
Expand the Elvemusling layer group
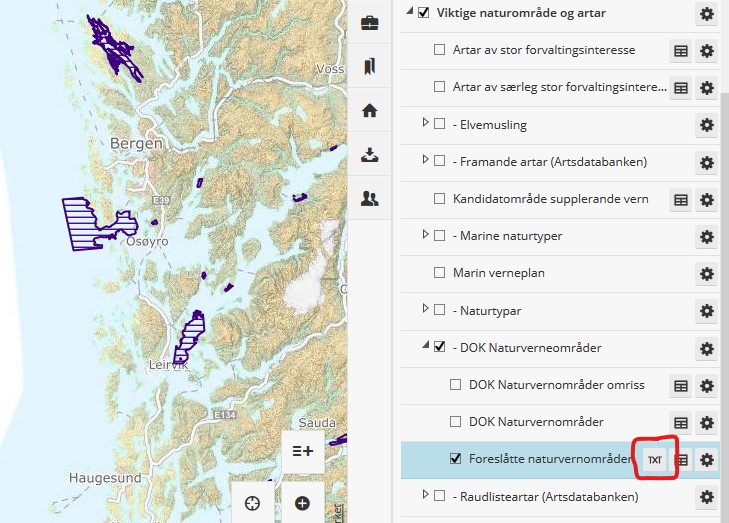click(x=425, y=124)
